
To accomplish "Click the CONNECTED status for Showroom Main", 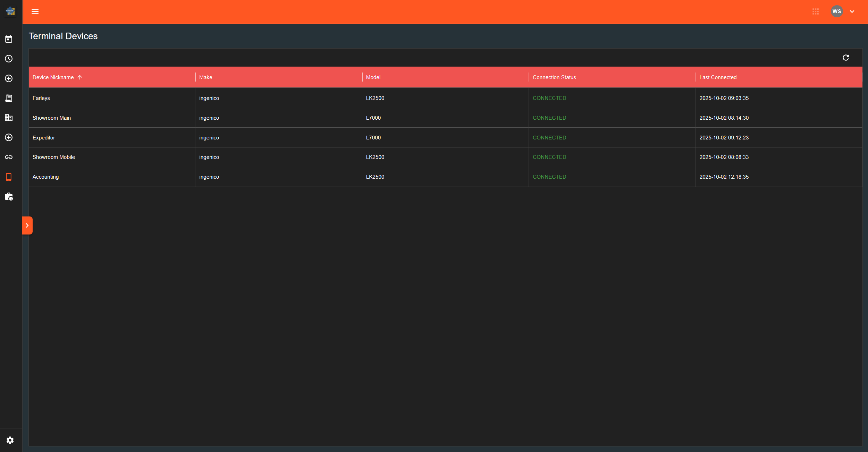I will (549, 118).
